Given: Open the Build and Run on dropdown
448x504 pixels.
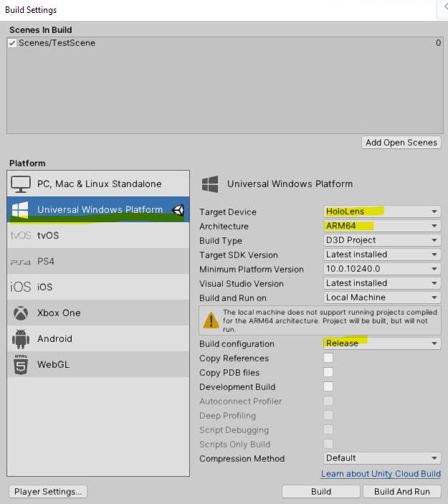Looking at the screenshot, I should coord(382,298).
